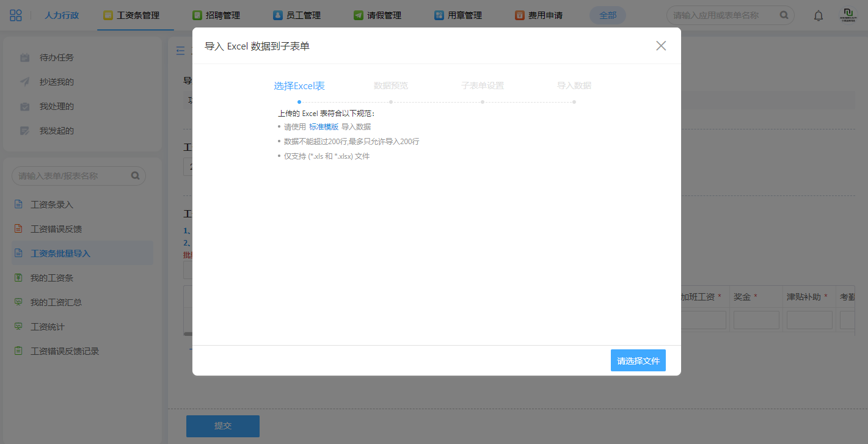Click the 请选择文件 button
This screenshot has height=444, width=868.
pyautogui.click(x=638, y=361)
